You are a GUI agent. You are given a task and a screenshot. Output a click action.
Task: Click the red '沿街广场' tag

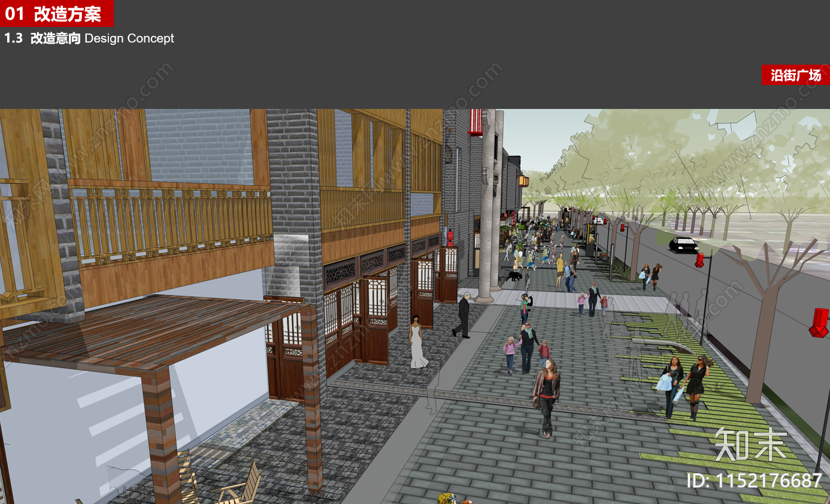[x=795, y=75]
